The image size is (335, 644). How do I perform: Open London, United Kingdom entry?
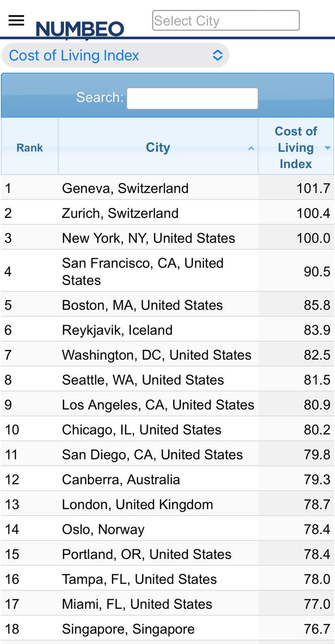(x=137, y=505)
